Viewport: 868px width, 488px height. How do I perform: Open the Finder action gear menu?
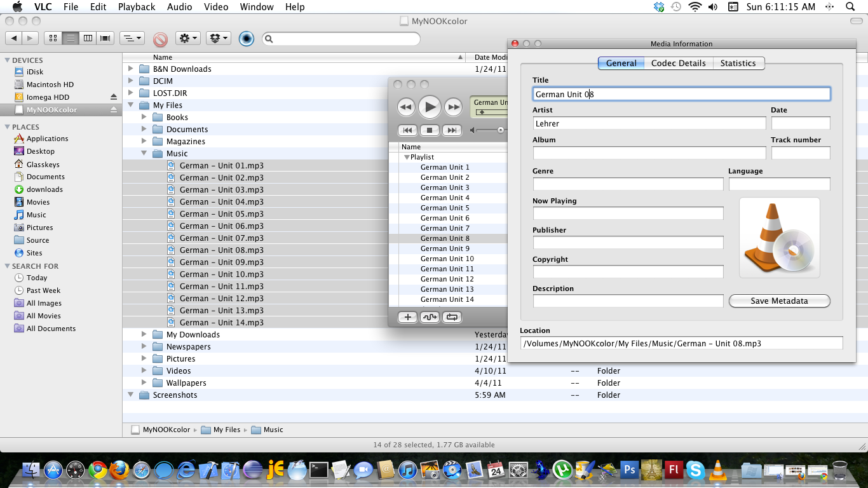tap(188, 38)
